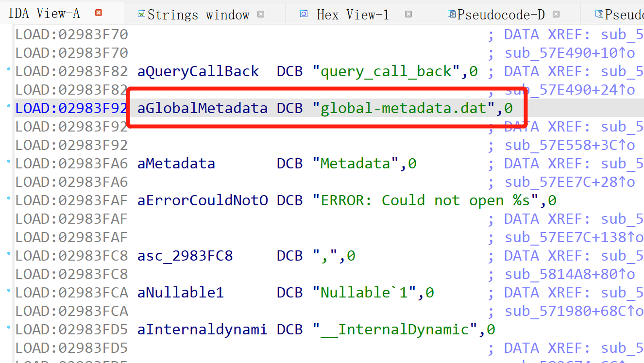This screenshot has height=363, width=644.
Task: Click the DCB directive on aQueryCallBack row
Action: 290,71
